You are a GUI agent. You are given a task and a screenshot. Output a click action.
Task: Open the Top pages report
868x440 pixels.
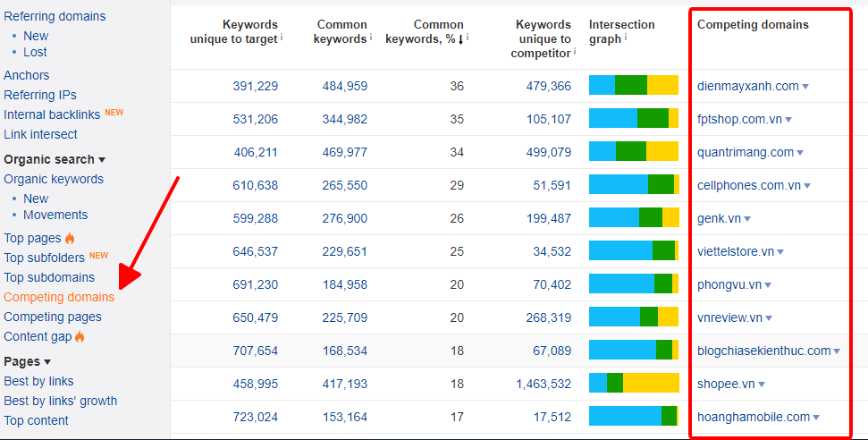coord(33,238)
